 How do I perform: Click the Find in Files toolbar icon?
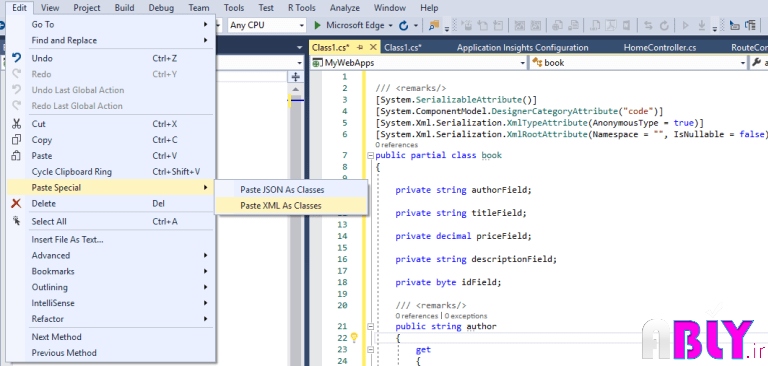click(x=433, y=25)
